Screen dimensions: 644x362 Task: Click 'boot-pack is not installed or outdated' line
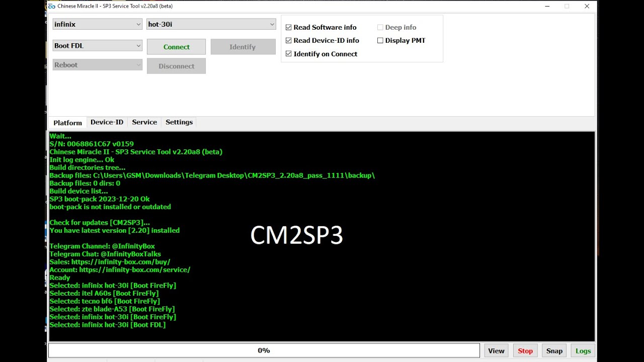(x=110, y=207)
